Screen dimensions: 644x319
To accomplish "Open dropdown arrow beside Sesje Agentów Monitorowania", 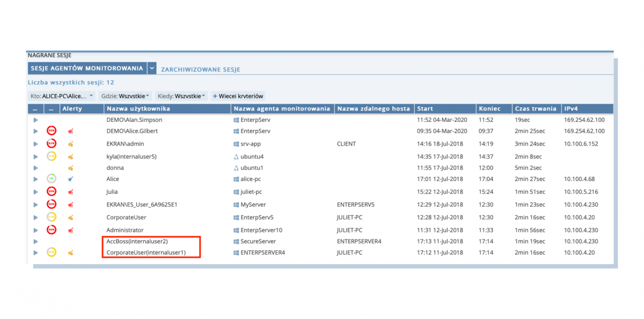I will [152, 69].
